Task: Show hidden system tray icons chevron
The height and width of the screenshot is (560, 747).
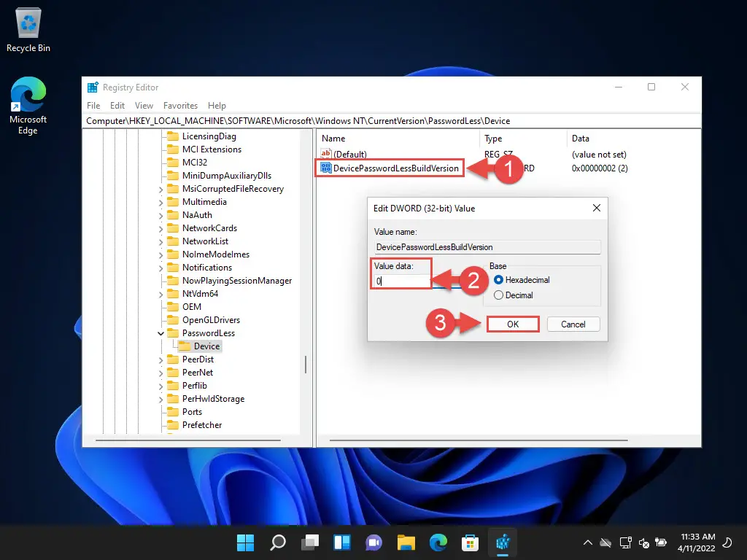Action: point(588,543)
